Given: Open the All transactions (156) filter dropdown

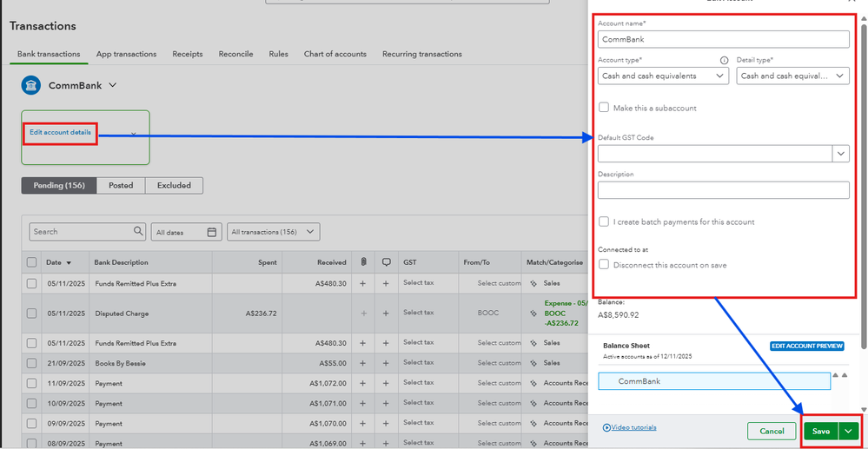Looking at the screenshot, I should (274, 232).
